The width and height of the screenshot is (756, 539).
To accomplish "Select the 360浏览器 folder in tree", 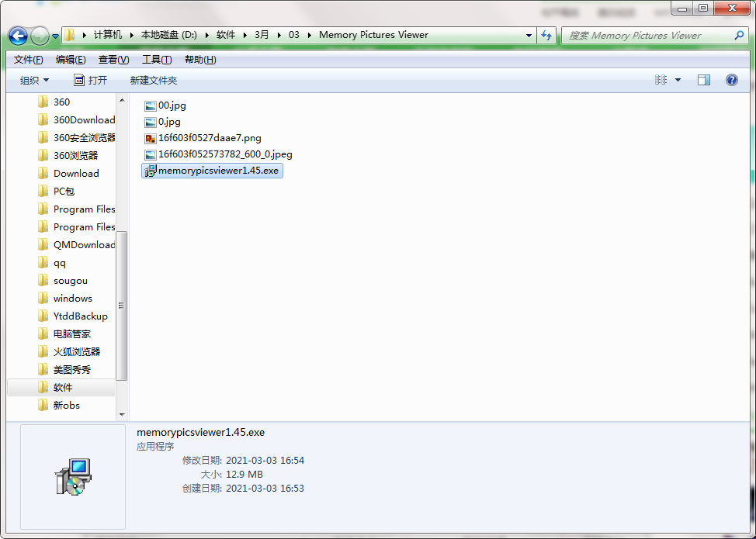I will coord(67,156).
